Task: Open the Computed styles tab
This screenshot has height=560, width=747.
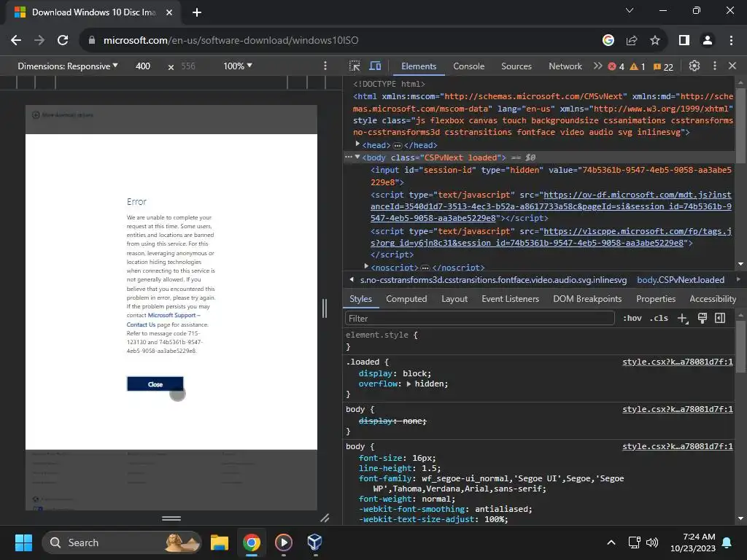Action: pos(406,299)
